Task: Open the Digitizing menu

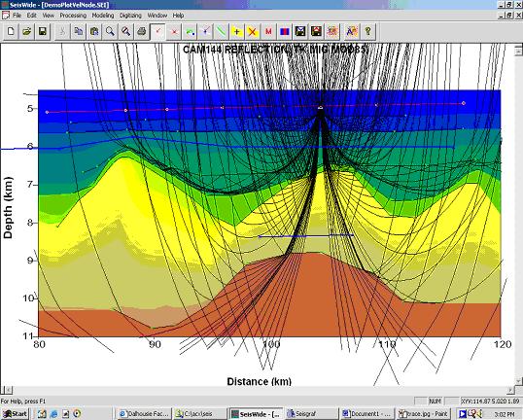Action: coord(130,16)
